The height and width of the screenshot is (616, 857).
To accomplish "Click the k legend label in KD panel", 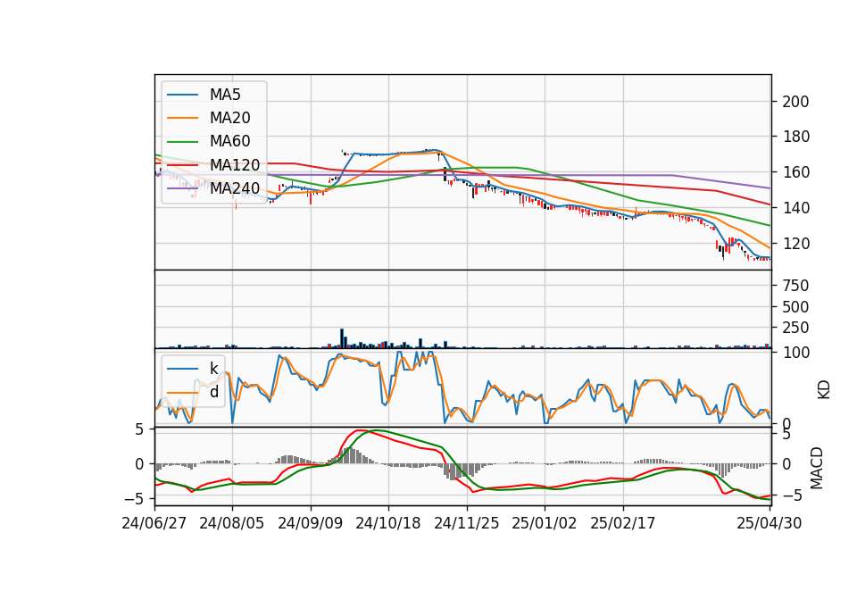I will click(214, 369).
